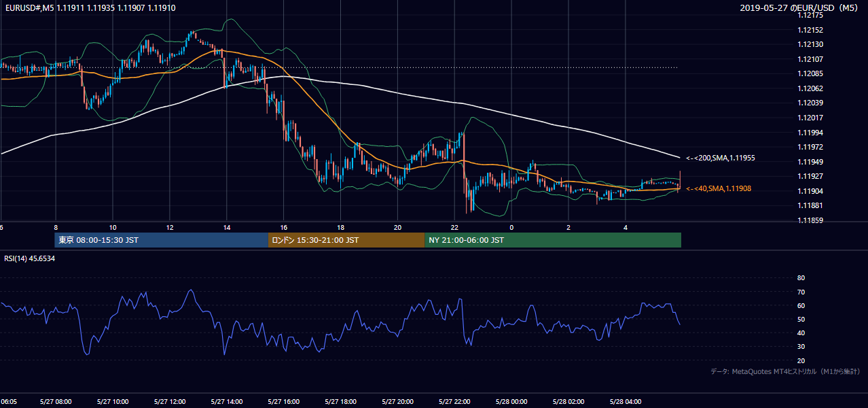This screenshot has height=408, width=868.
Task: Click the 5/27 22:00 time axis label
Action: [x=455, y=402]
